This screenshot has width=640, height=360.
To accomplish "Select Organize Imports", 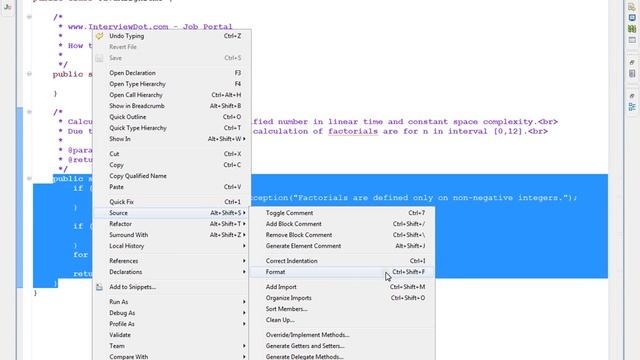I will click(342, 298).
